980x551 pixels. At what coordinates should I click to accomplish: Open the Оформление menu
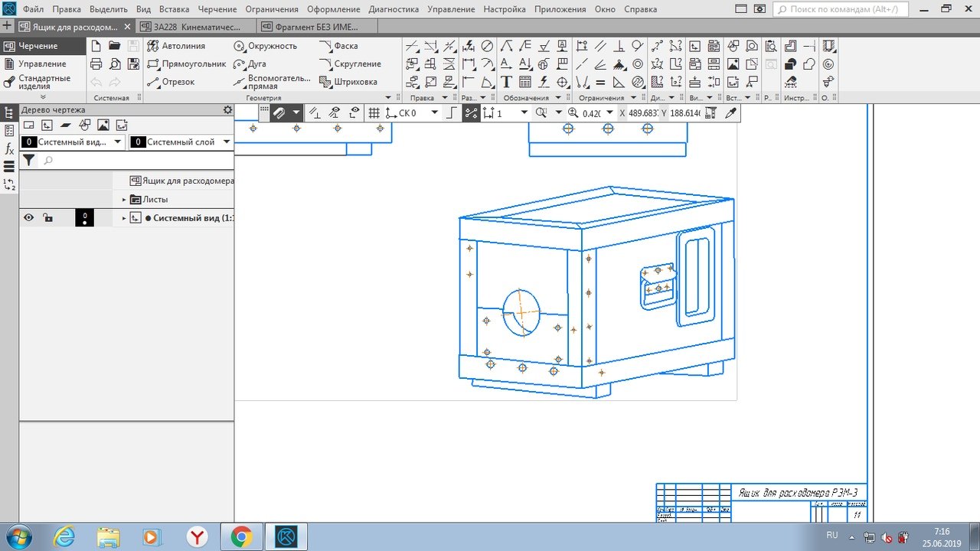click(333, 9)
